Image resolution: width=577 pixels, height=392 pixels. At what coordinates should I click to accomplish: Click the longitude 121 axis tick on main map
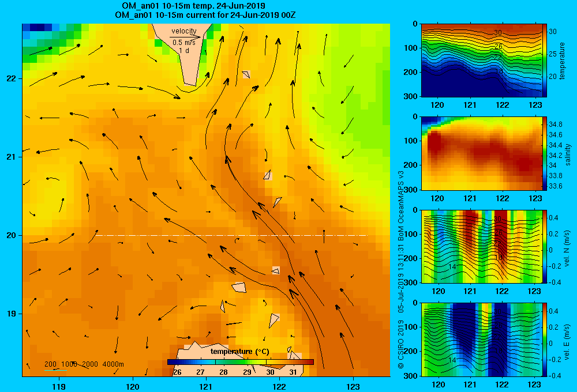(x=206, y=386)
